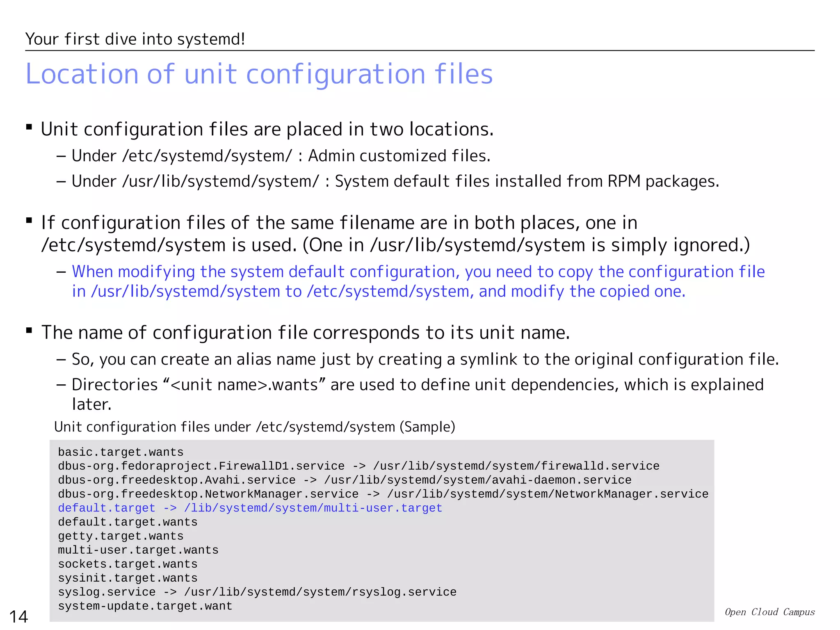Click the 'Your first dive into systemd!' header
Viewport: 840px width, 630px height.
click(x=135, y=39)
